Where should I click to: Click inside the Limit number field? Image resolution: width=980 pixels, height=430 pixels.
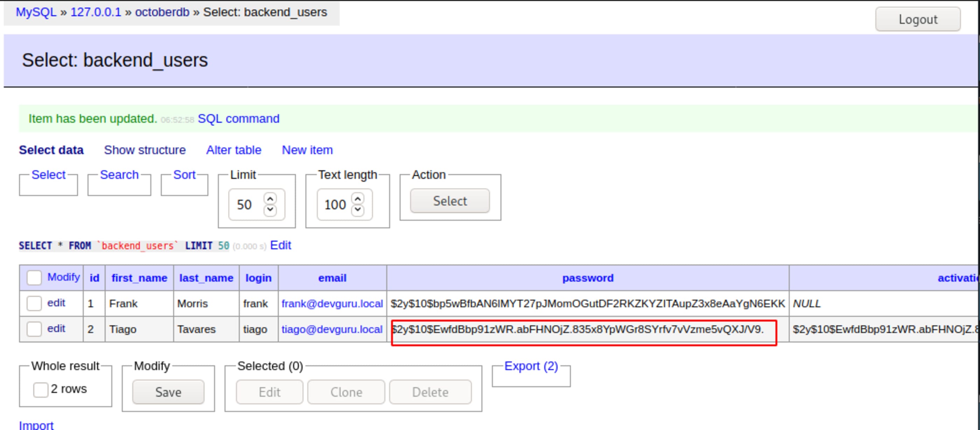point(245,205)
